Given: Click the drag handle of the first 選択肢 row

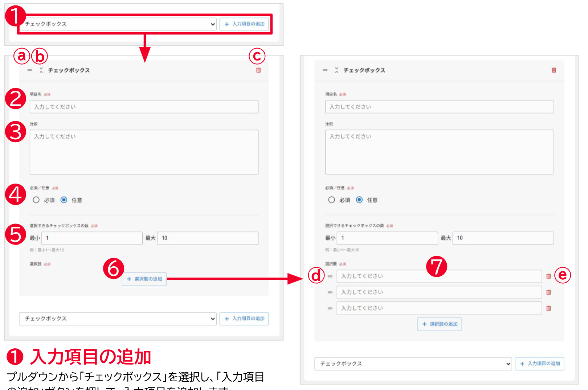Looking at the screenshot, I should click(330, 276).
